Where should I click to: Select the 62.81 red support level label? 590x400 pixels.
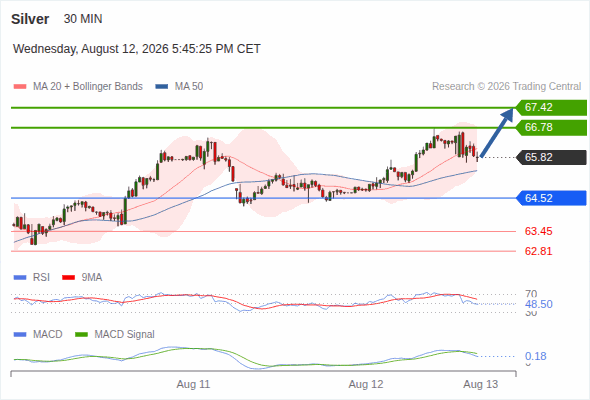pyautogui.click(x=538, y=251)
